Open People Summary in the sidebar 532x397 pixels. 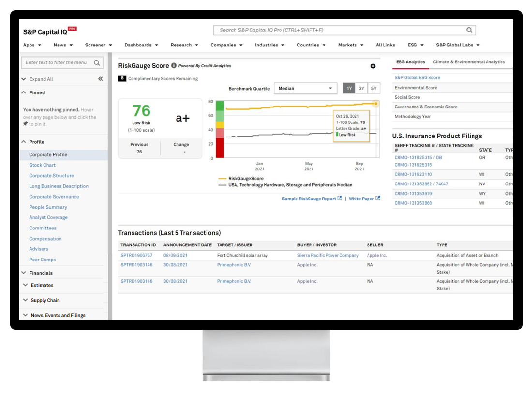[48, 207]
